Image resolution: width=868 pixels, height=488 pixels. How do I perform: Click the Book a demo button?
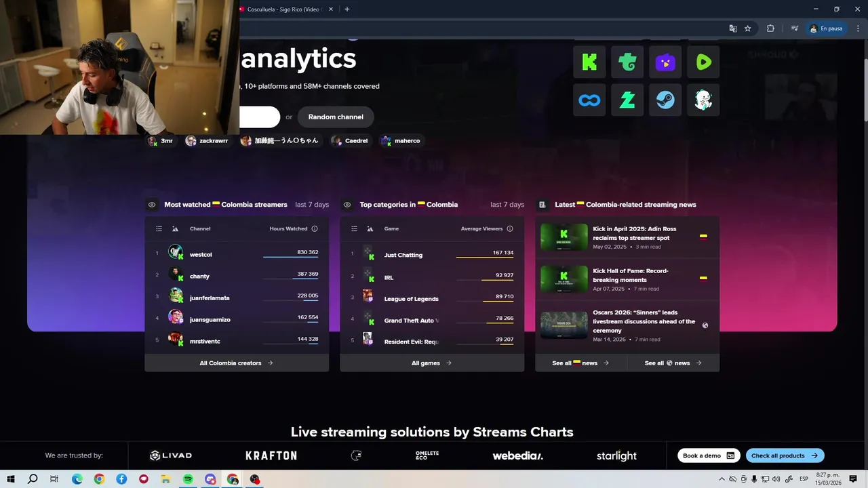click(709, 455)
